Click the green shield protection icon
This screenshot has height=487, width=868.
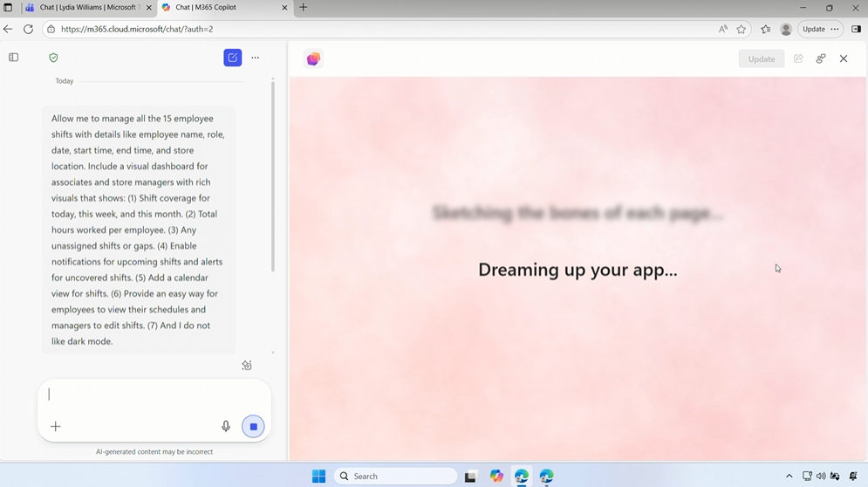[53, 58]
